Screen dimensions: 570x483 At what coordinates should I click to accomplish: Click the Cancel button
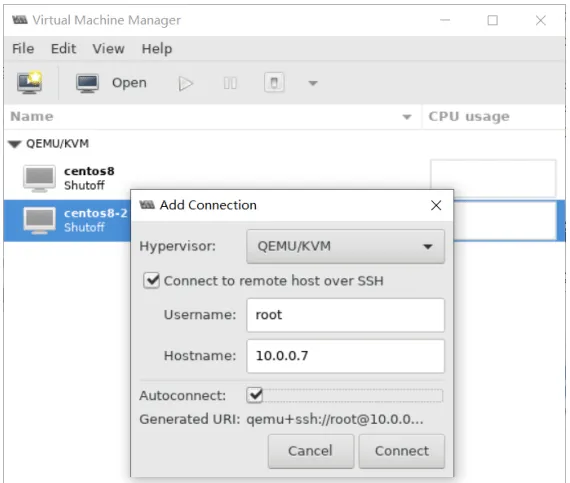[311, 451]
